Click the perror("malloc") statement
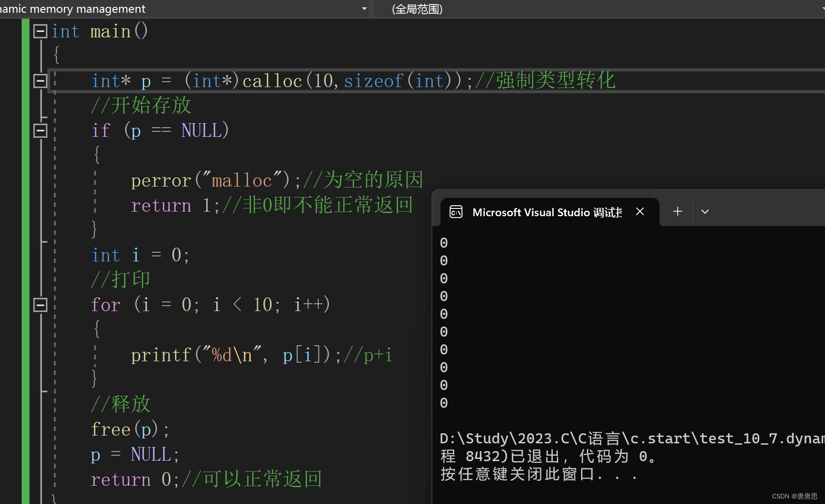 (216, 180)
